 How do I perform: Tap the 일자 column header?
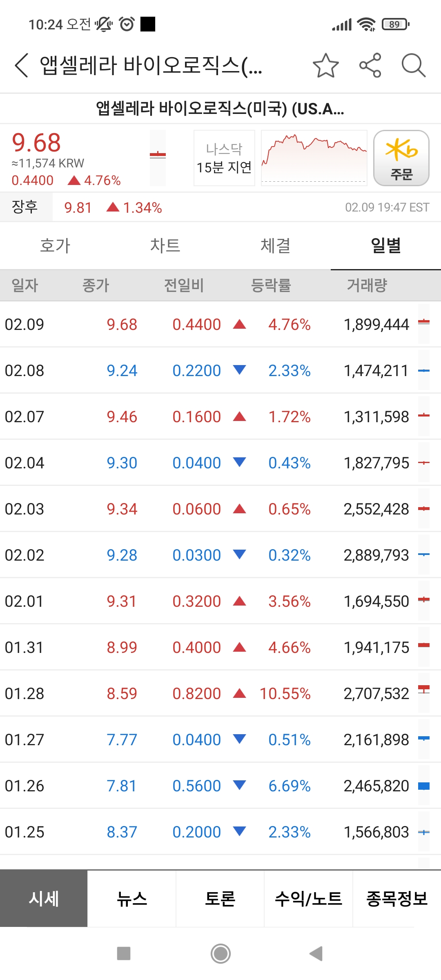point(25,285)
